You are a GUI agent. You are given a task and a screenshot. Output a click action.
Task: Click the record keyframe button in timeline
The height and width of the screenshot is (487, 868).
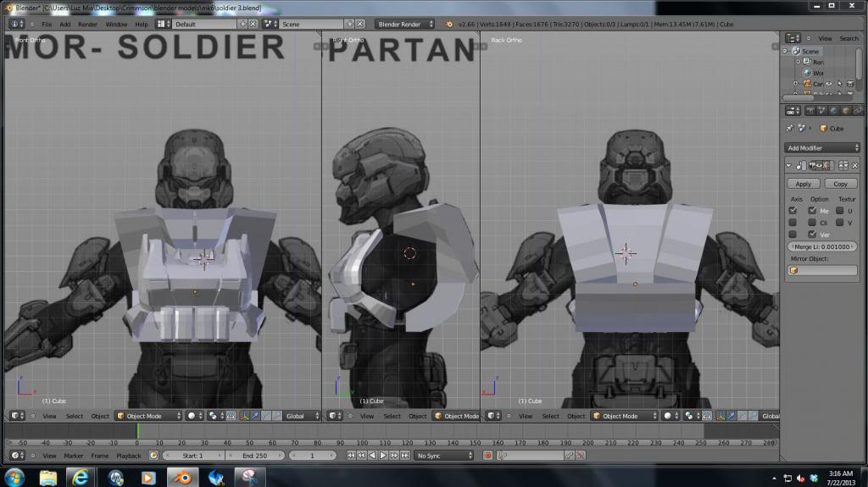487,456
